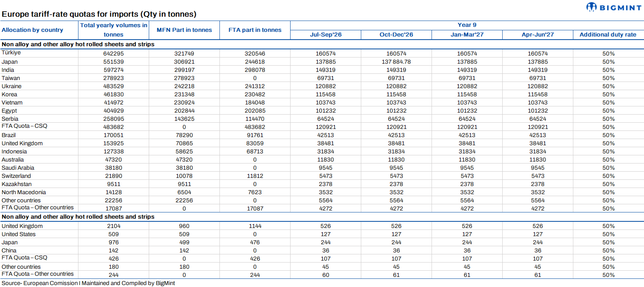Click the FTA part in tonnes header

(x=255, y=30)
